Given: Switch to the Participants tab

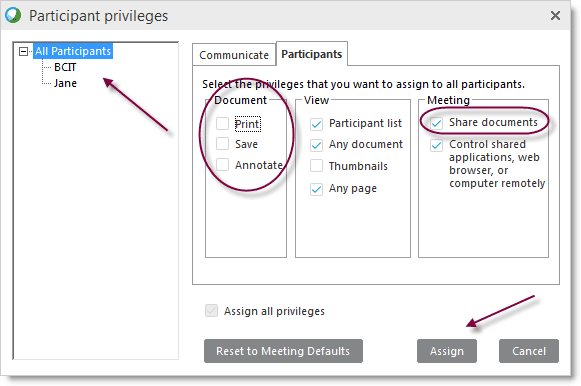Looking at the screenshot, I should pyautogui.click(x=312, y=54).
